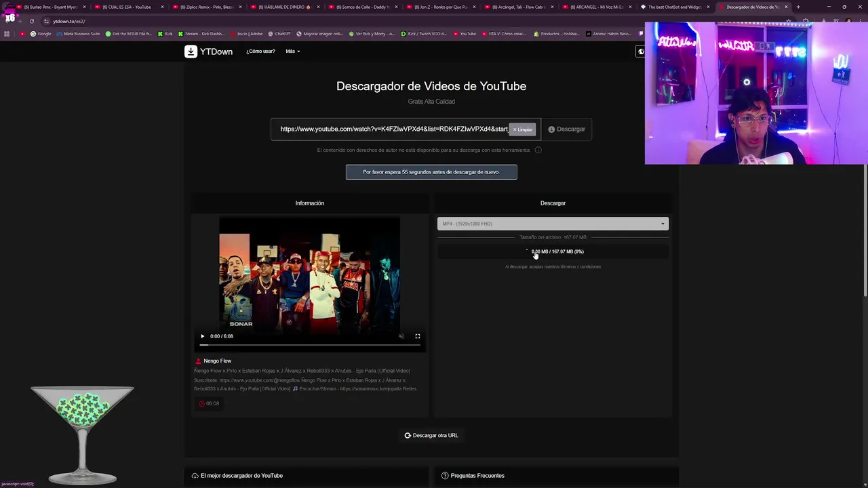Expand the Más dropdown menu

tap(292, 52)
